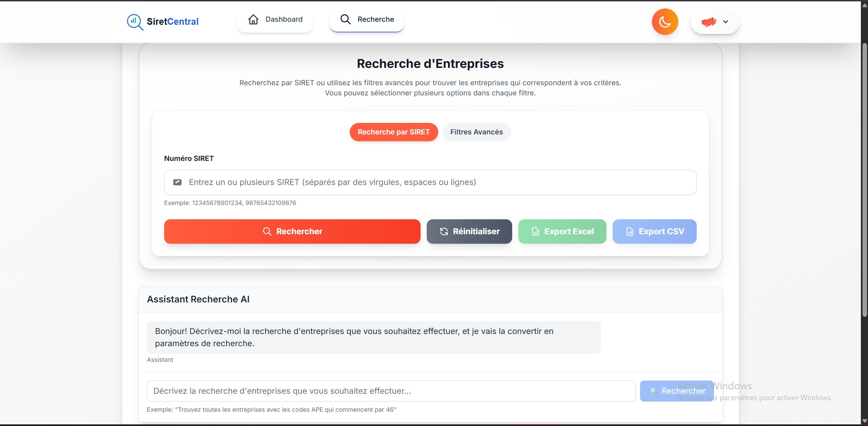Image resolution: width=868 pixels, height=426 pixels.
Task: Click the Recherche magnifier icon in navbar
Action: pyautogui.click(x=345, y=19)
